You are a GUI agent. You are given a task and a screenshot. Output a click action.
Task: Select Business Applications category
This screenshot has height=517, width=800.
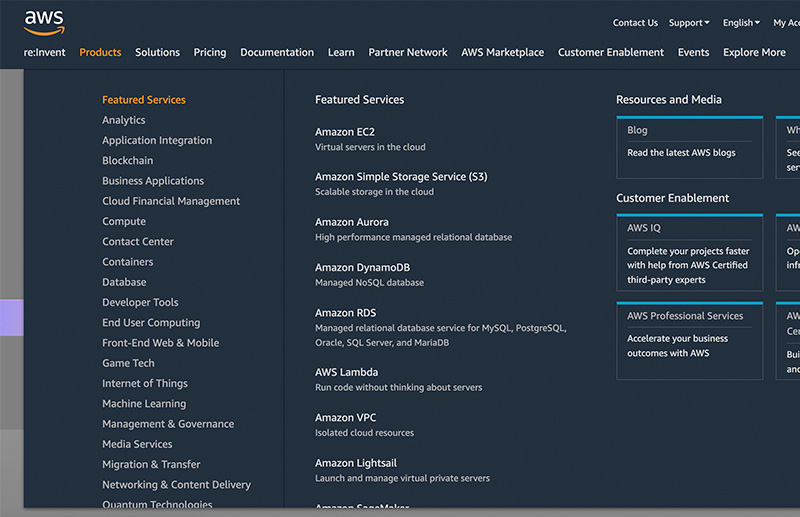(153, 181)
